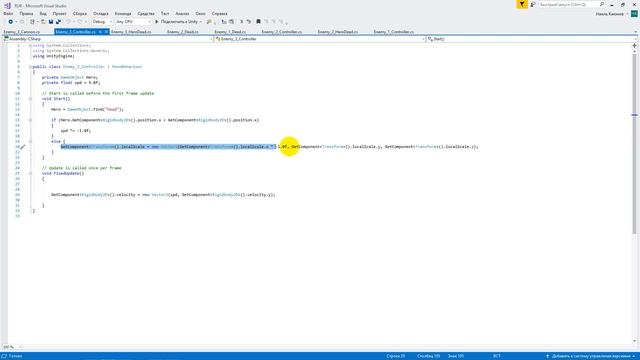Click the green Attach to Unity play icon
This screenshot has width=640, height=360.
tap(157, 22)
